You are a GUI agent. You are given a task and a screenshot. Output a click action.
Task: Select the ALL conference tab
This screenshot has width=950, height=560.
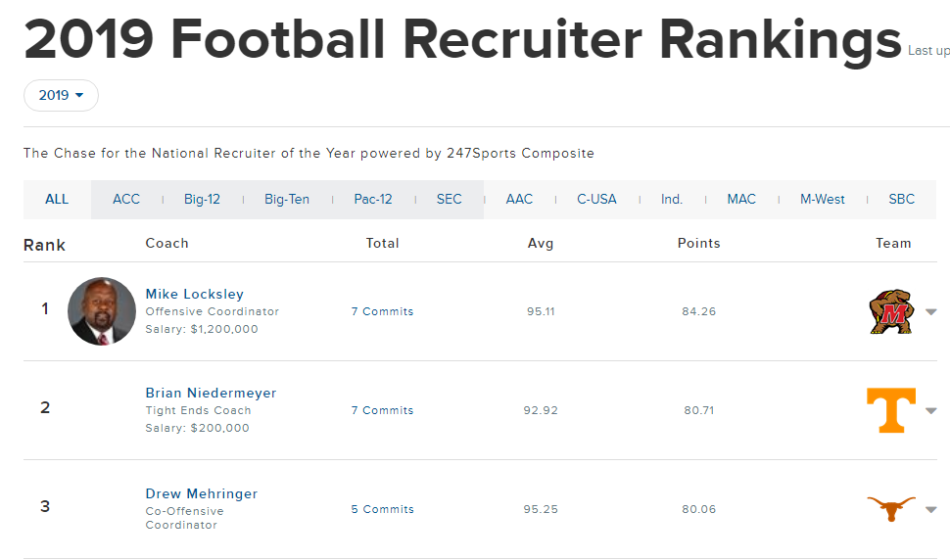tap(57, 199)
